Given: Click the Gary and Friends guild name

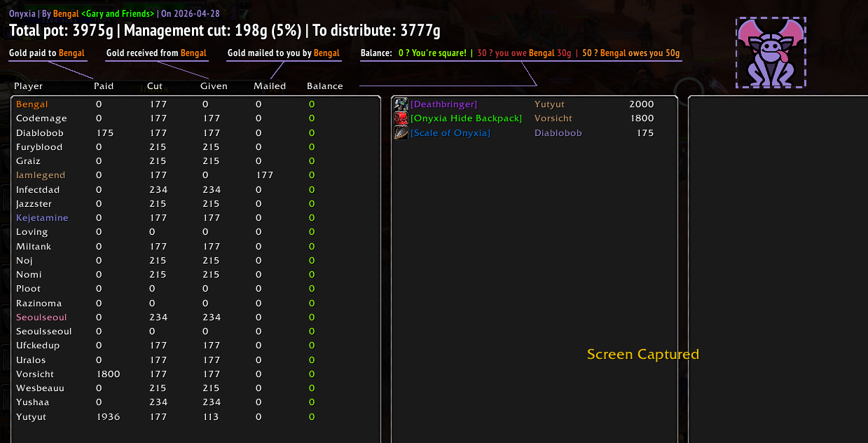Looking at the screenshot, I should point(118,13).
